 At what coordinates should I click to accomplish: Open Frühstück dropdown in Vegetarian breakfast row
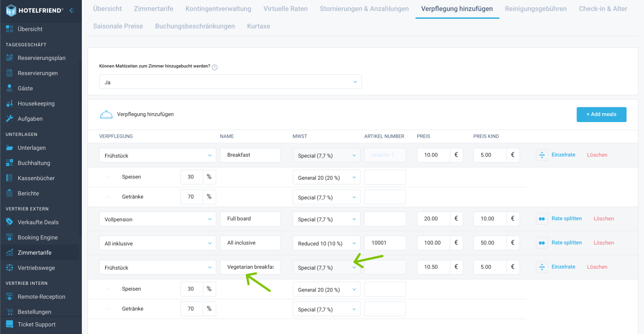(157, 267)
